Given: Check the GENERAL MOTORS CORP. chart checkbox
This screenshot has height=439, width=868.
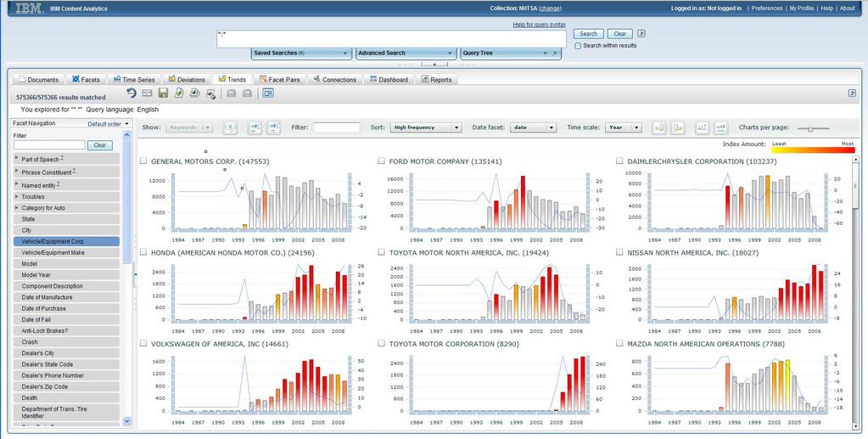Looking at the screenshot, I should click(143, 160).
